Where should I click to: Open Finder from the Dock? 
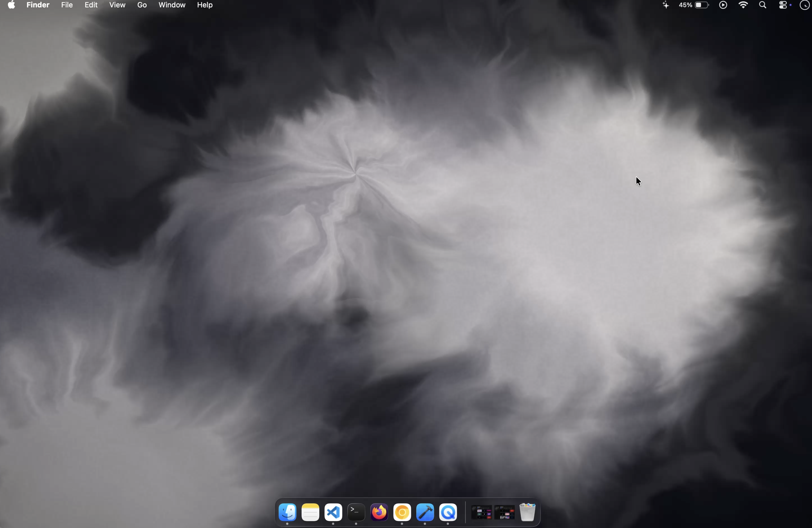[x=287, y=513]
